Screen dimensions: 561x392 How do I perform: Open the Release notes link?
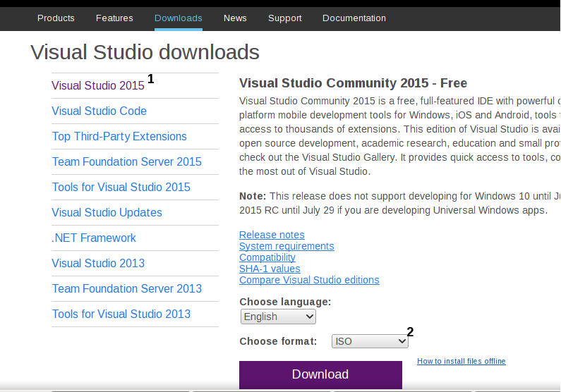272,235
